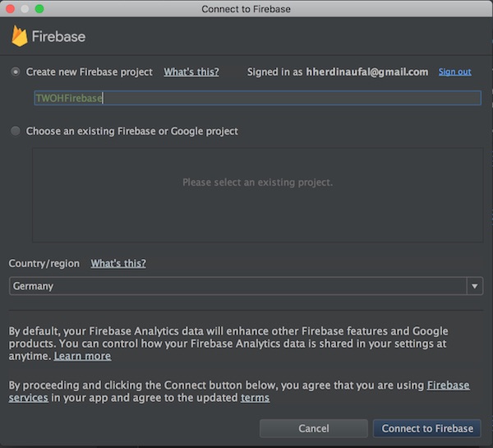Select Choose an existing Firebase or Google project
Viewport: 493px width, 448px height.
tap(16, 132)
